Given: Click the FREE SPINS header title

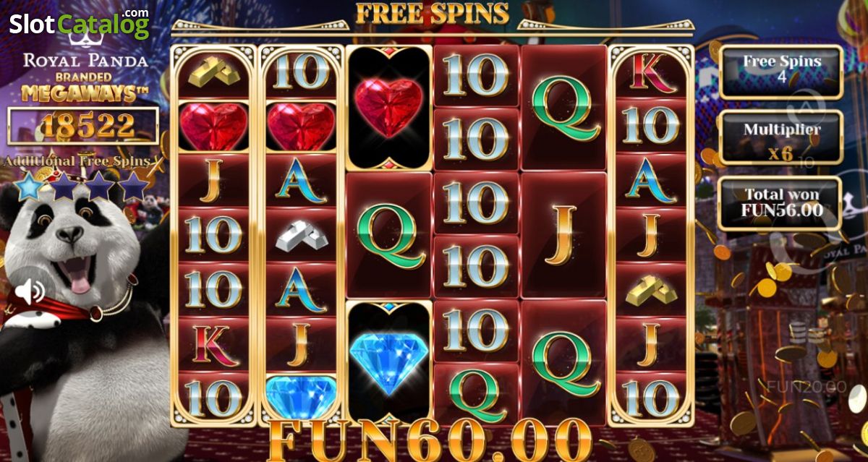Looking at the screenshot, I should click(433, 13).
